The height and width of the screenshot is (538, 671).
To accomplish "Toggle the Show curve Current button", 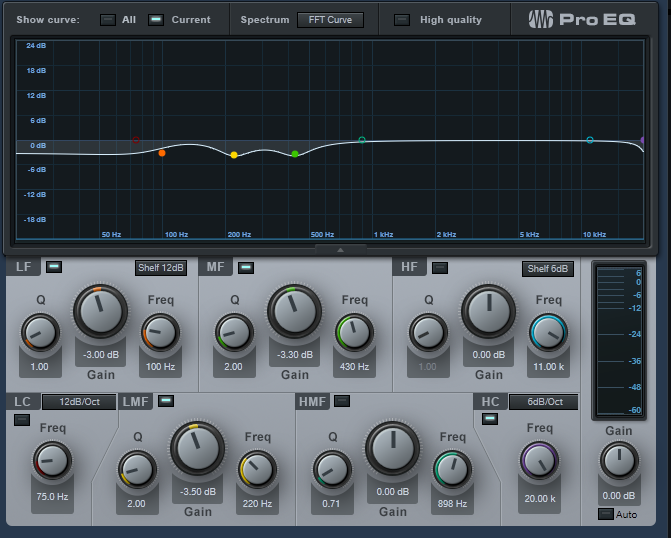I will 156,20.
